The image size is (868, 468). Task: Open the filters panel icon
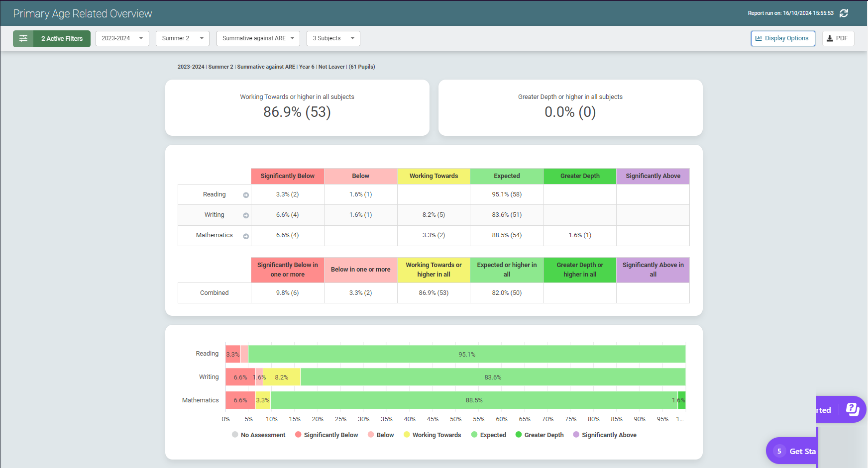(x=23, y=38)
